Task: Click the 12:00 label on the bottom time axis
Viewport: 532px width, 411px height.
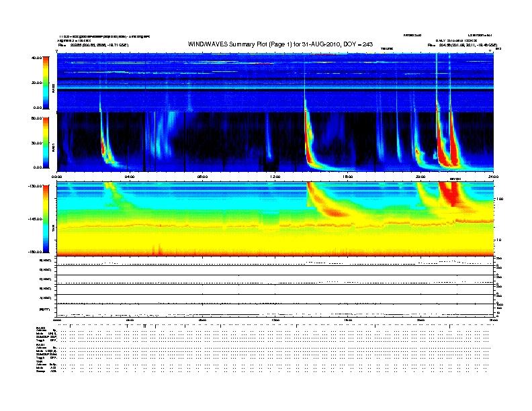Action: pos(275,320)
